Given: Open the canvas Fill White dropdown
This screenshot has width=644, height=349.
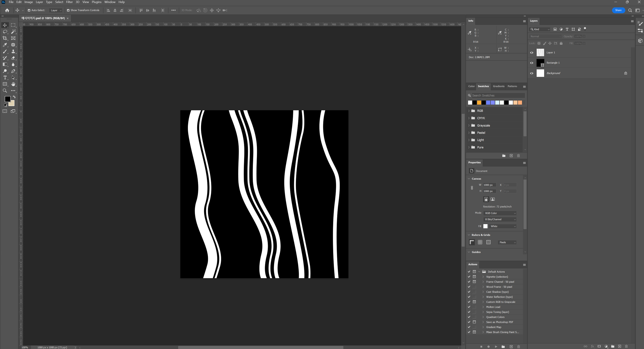Looking at the screenshot, I should 503,226.
